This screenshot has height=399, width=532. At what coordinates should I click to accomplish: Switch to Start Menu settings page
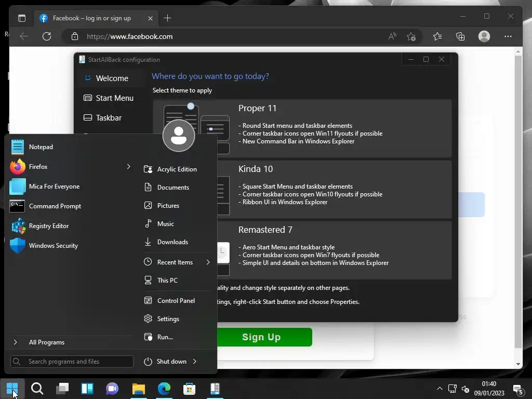(x=111, y=98)
